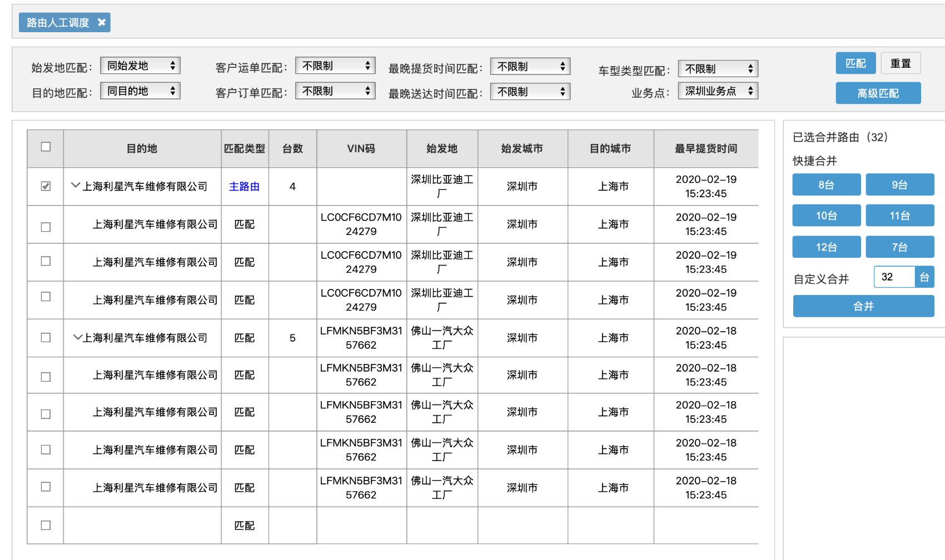Open the 客户订单匹配 dropdown

(x=335, y=90)
